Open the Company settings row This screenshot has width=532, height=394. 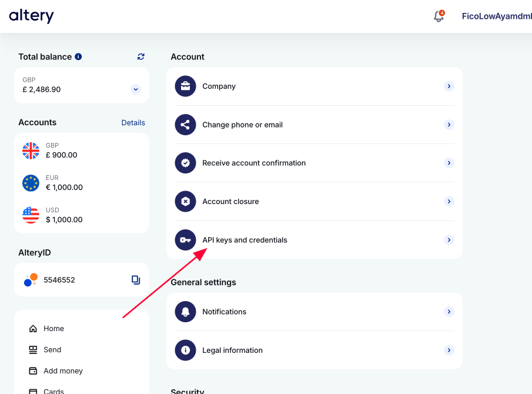click(314, 86)
